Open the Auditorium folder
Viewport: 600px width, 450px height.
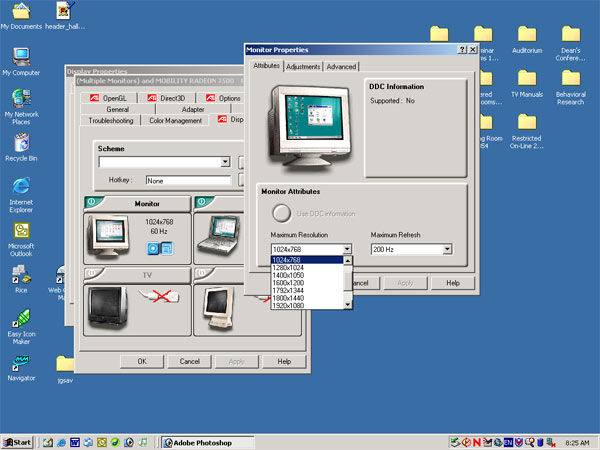click(527, 40)
